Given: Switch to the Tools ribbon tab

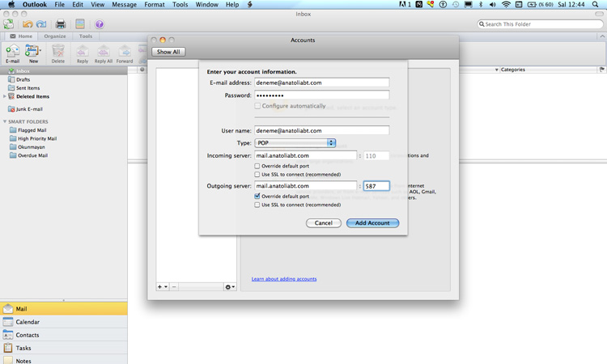Looking at the screenshot, I should (86, 36).
